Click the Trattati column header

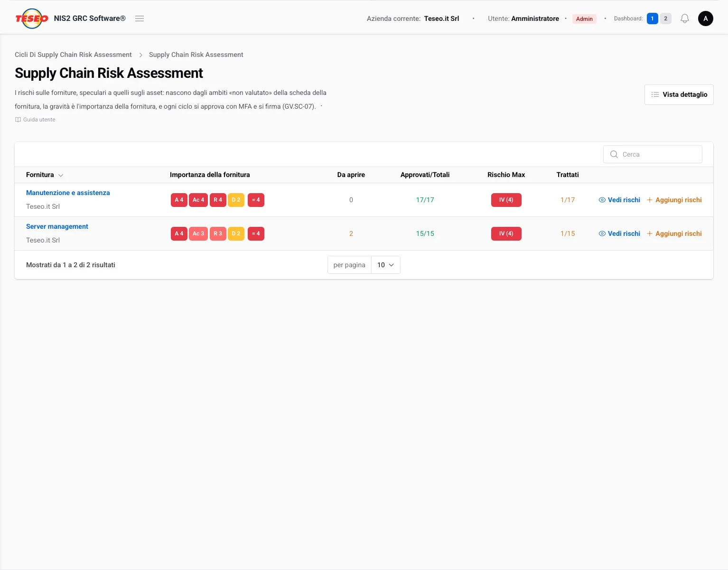pos(568,175)
